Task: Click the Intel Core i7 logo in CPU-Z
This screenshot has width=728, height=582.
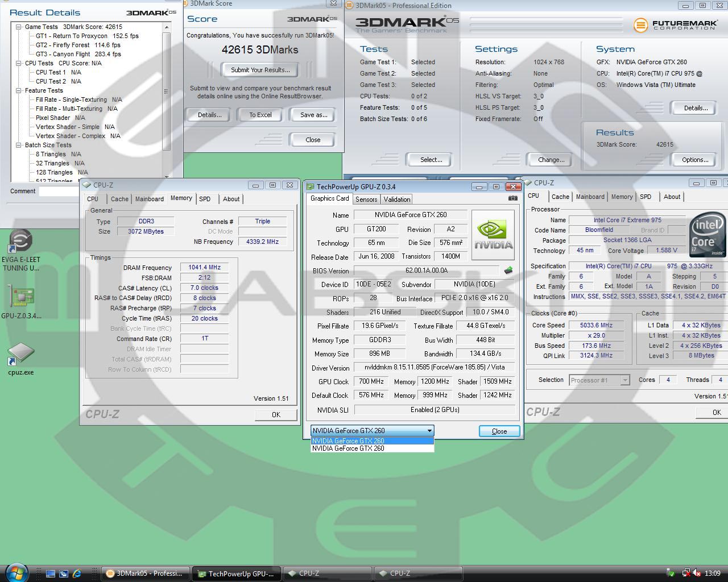Action: coord(708,234)
